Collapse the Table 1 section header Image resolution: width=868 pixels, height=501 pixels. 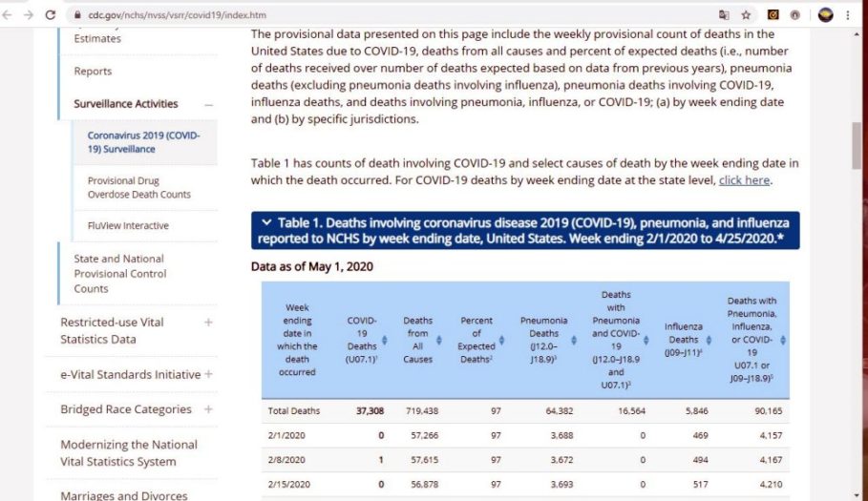(x=525, y=230)
